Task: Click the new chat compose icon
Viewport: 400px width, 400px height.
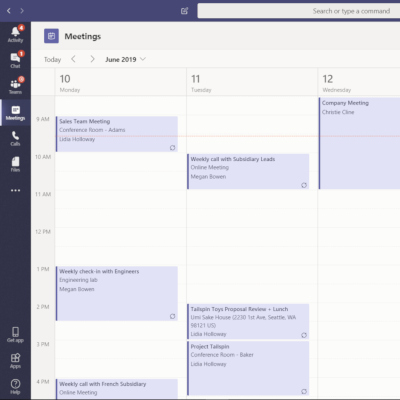Action: point(184,11)
